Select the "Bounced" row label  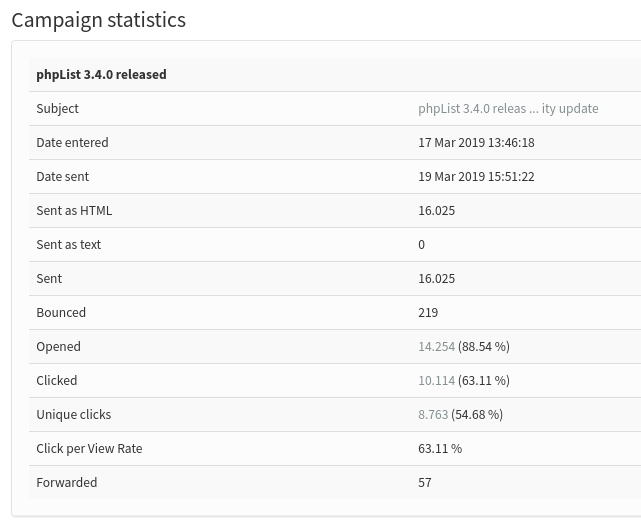tap(61, 313)
